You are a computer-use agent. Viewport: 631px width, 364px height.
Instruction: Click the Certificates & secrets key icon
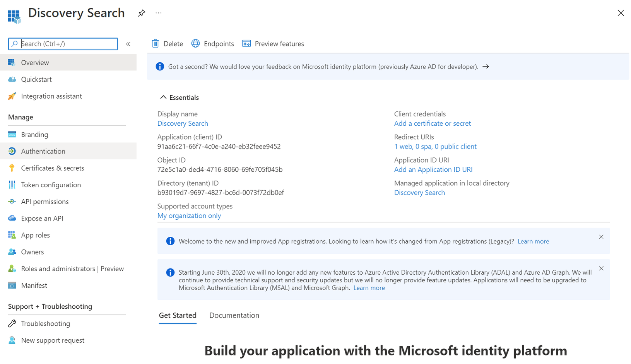(12, 168)
